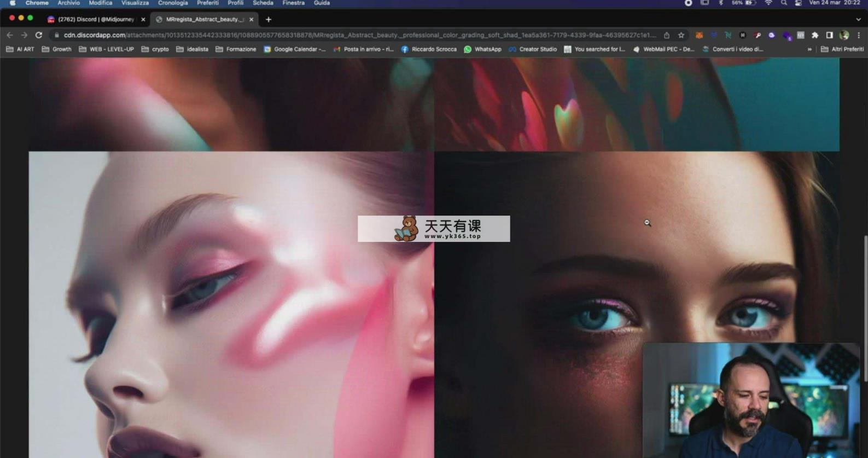Screen dimensions: 868x458
Task: Open the MetaMask fox extension
Action: [699, 35]
